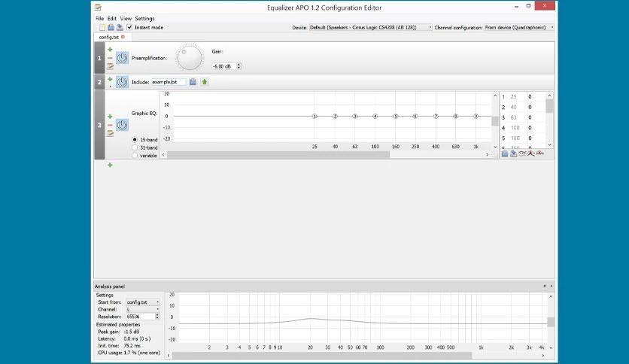This screenshot has width=629, height=364.
Task: Click the Resolution spinbox stepper arrows
Action: coord(157,317)
